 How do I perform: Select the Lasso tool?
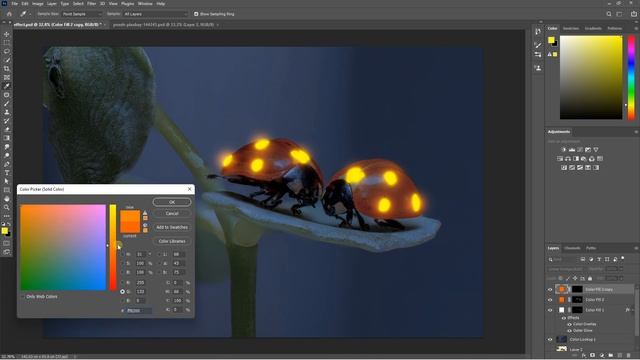pos(7,51)
